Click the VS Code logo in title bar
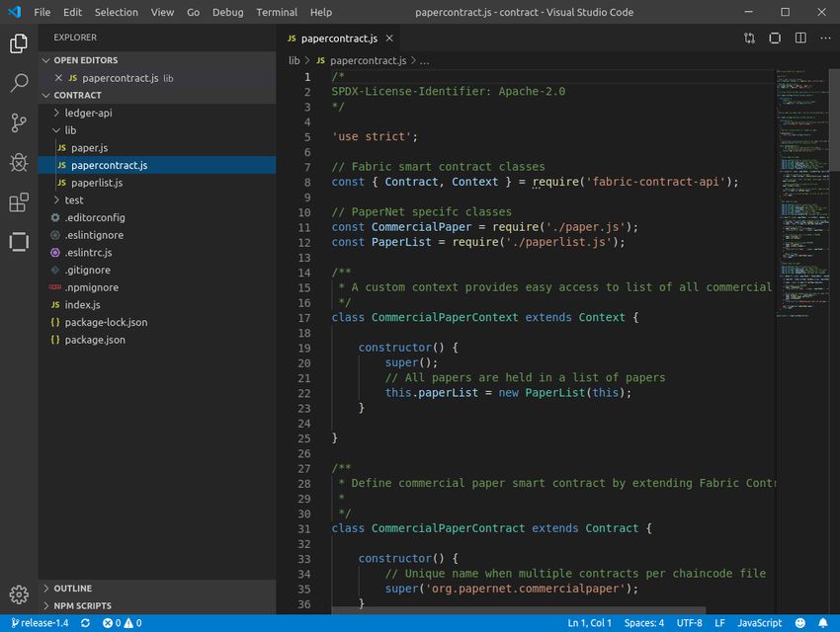 click(x=15, y=12)
